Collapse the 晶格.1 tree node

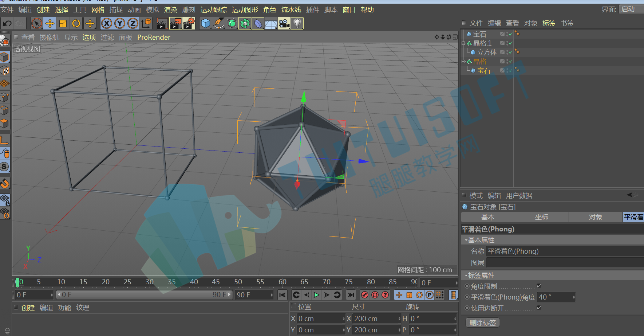(x=463, y=43)
